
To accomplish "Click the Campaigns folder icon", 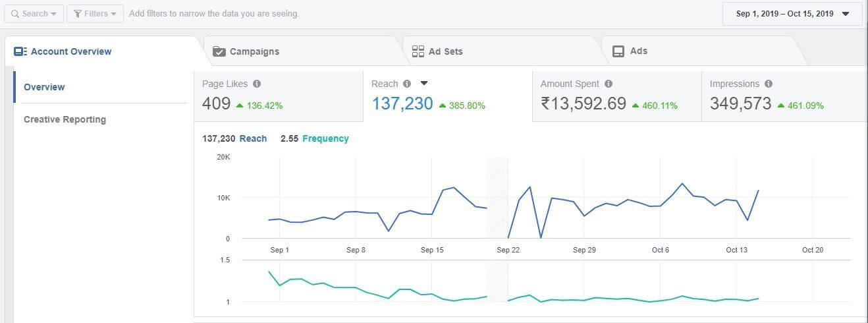I will [219, 51].
